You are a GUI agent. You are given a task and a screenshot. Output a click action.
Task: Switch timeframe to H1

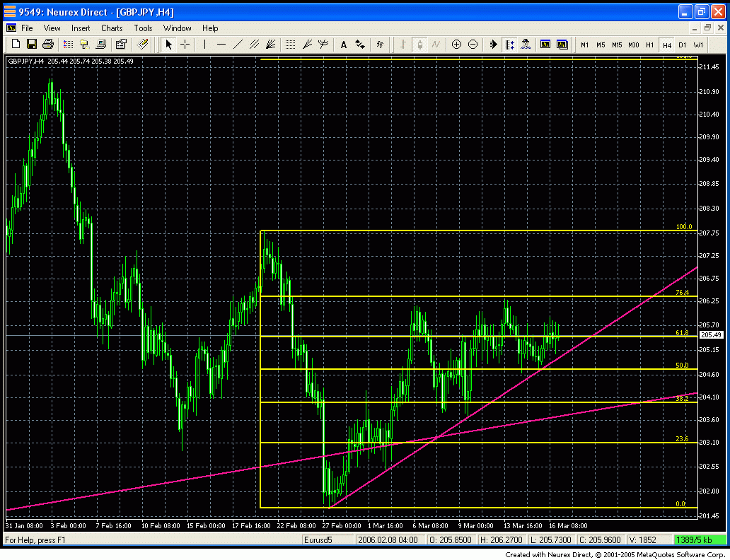[650, 45]
